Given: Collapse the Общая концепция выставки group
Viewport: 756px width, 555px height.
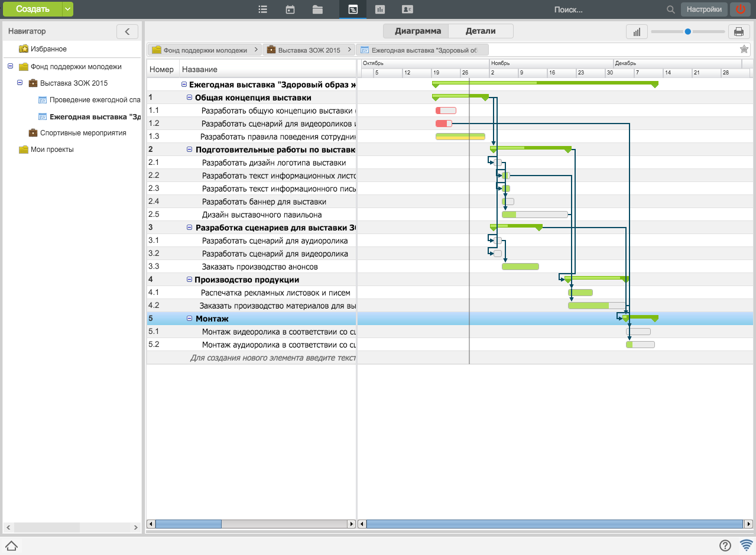Looking at the screenshot, I should pos(190,98).
